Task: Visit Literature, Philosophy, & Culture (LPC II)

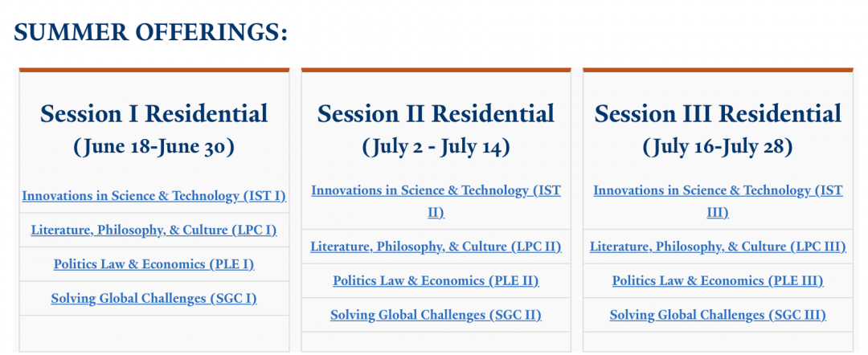Action: 436,247
